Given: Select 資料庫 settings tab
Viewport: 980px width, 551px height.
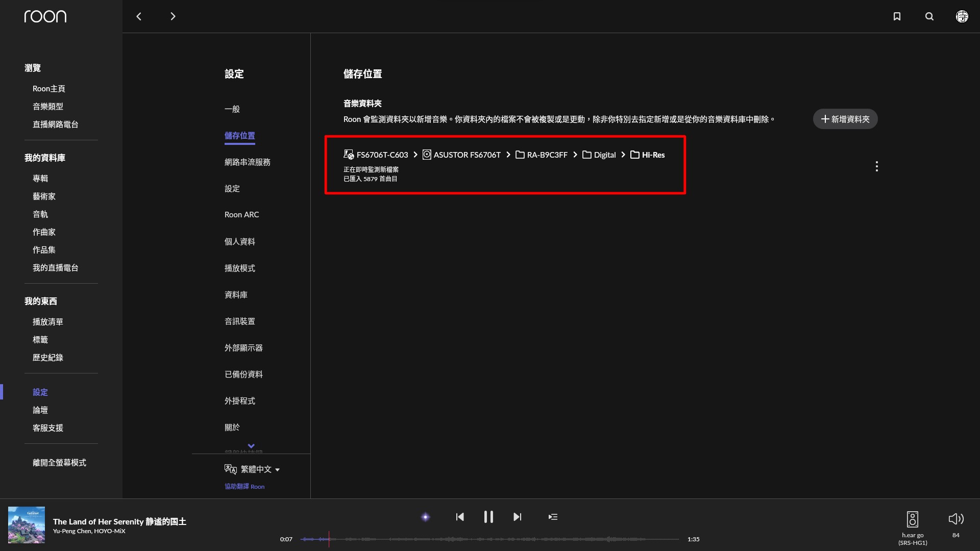Looking at the screenshot, I should tap(236, 295).
